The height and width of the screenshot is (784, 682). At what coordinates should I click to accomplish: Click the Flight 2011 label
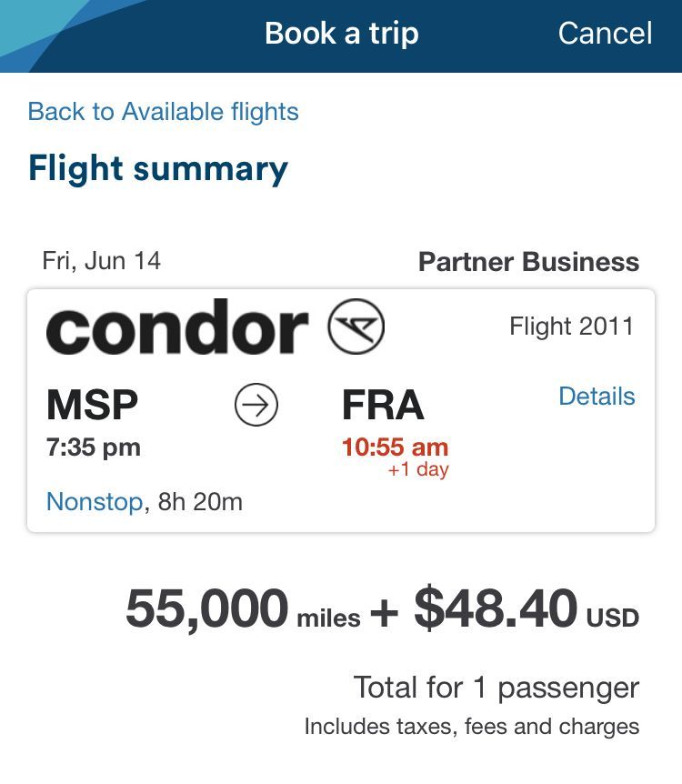[571, 327]
